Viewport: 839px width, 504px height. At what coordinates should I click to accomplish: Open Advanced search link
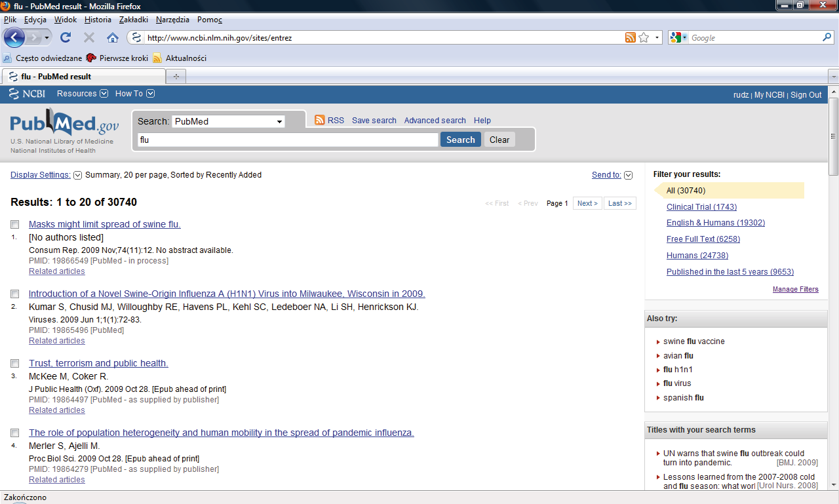click(x=435, y=121)
